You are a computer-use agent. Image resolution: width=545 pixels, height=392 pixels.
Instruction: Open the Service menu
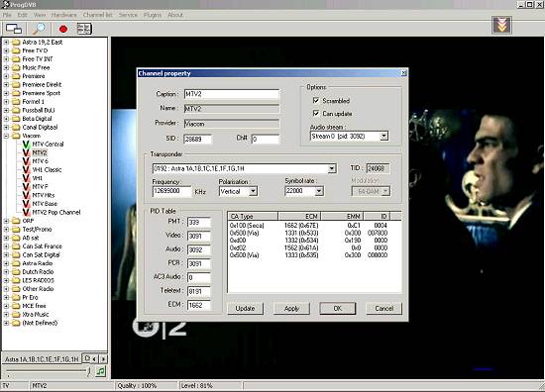128,15
